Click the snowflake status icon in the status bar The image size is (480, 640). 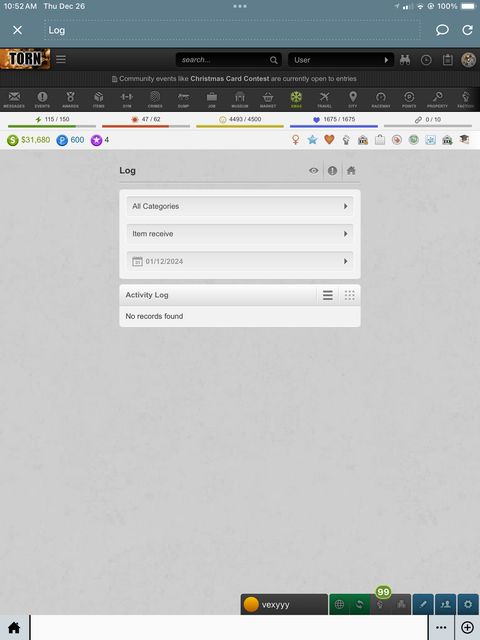point(431,140)
